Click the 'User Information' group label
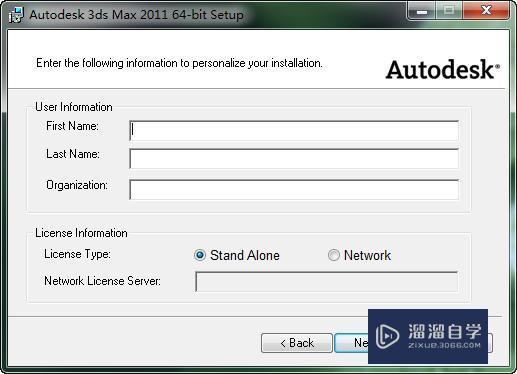This screenshot has width=517, height=374. (74, 107)
